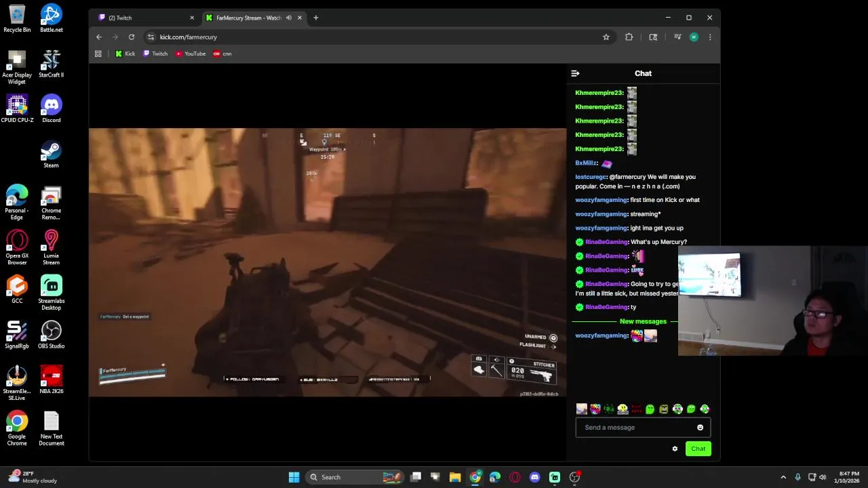
Task: Open Chrome media controls icon
Action: pyautogui.click(x=677, y=37)
